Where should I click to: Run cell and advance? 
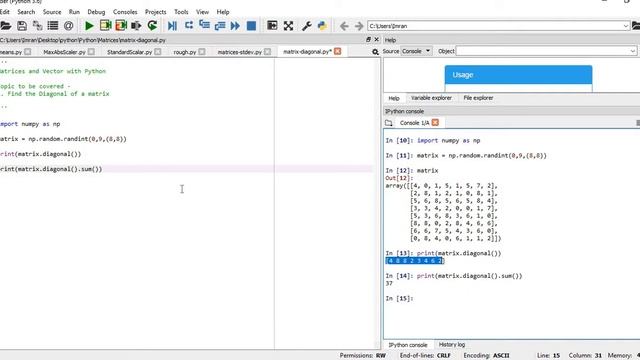coord(121,26)
